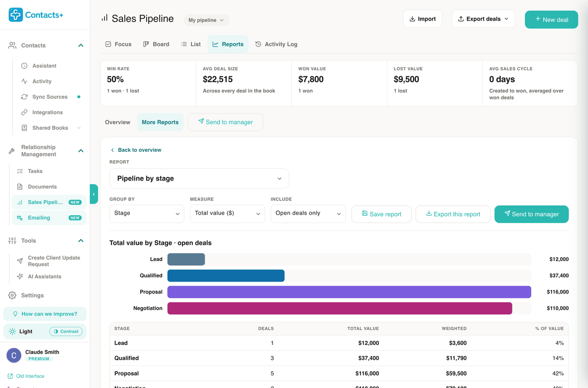This screenshot has height=388, width=588.
Task: Click the Relationship Management wrench icon
Action: [12, 151]
